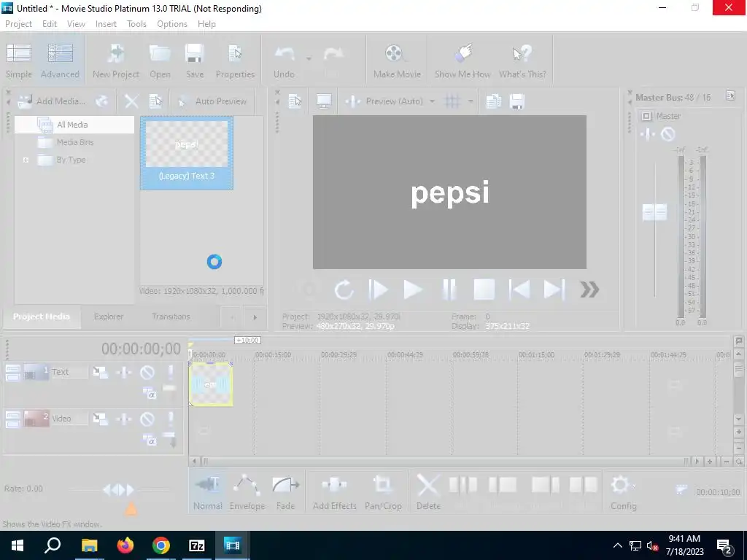Open the overlays grid dropdown arrow

tap(471, 101)
